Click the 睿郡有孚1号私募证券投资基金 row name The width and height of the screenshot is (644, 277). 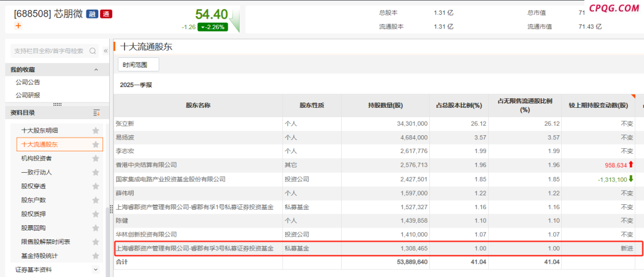[x=194, y=207]
